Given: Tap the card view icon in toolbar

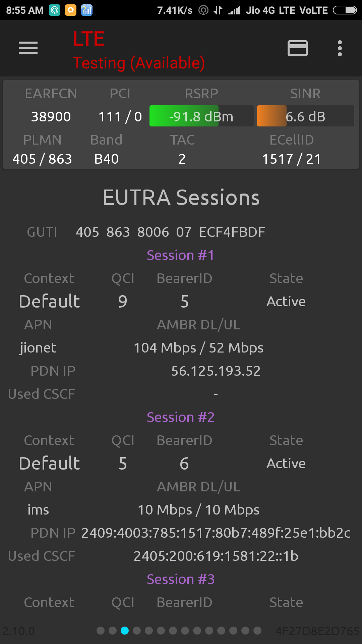Looking at the screenshot, I should pos(297,48).
